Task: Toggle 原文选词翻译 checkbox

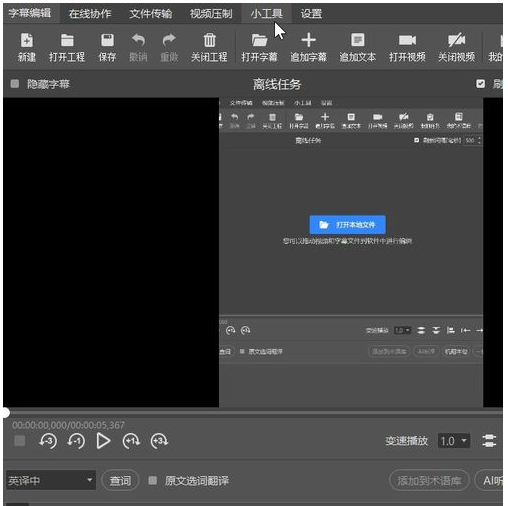Action: click(153, 480)
